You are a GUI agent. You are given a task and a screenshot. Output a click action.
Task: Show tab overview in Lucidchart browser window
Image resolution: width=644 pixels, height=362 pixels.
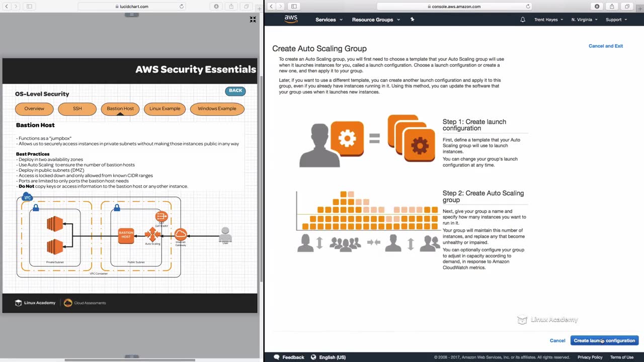point(247,7)
